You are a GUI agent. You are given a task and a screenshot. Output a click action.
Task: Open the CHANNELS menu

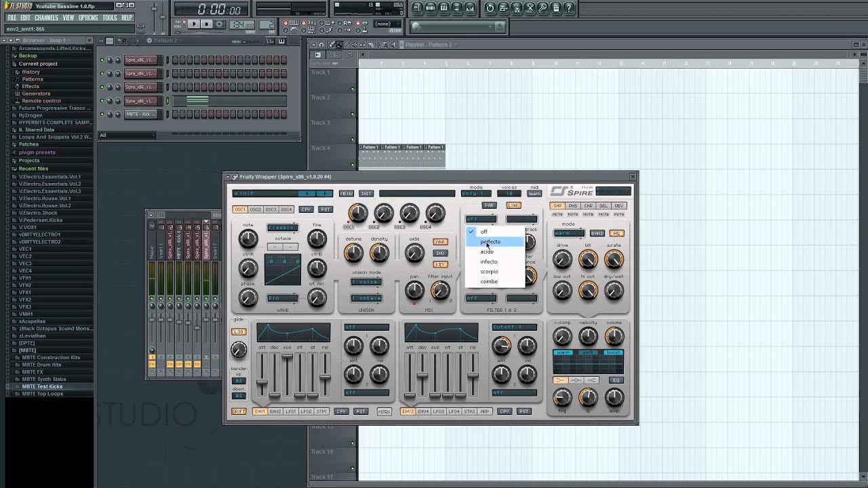pos(46,18)
